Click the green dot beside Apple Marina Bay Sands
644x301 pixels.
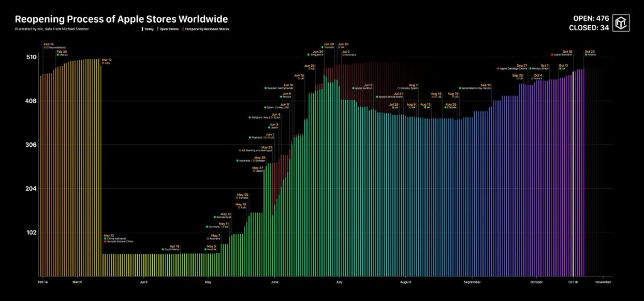460,88
